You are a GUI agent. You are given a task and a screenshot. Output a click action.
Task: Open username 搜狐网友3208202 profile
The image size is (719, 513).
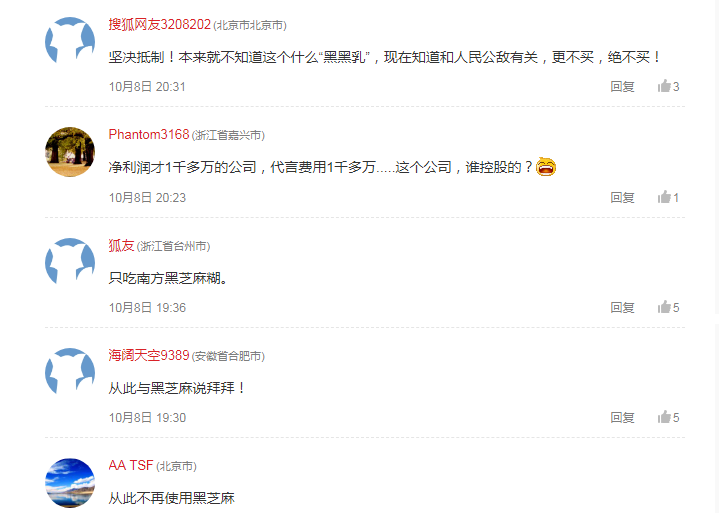(160, 24)
